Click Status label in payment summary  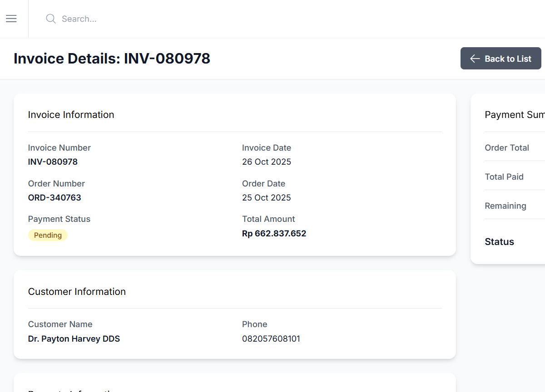point(499,242)
